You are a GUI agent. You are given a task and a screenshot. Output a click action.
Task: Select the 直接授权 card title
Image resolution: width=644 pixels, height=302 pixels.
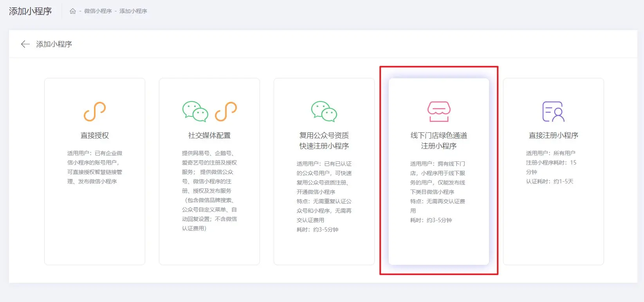95,136
